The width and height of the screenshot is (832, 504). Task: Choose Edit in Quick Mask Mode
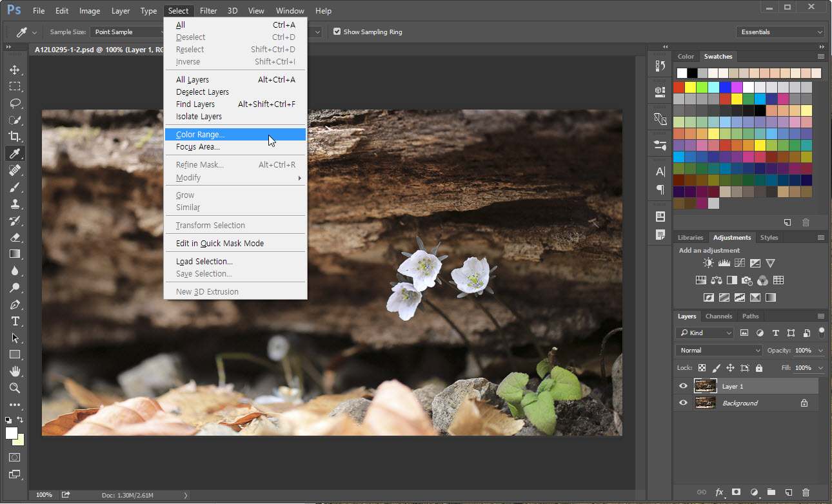(236, 244)
